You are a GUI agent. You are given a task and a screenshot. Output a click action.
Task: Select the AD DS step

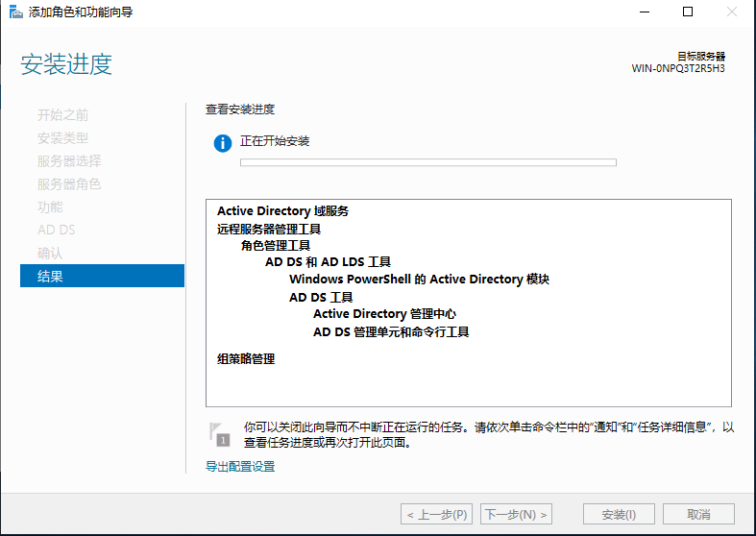[57, 230]
